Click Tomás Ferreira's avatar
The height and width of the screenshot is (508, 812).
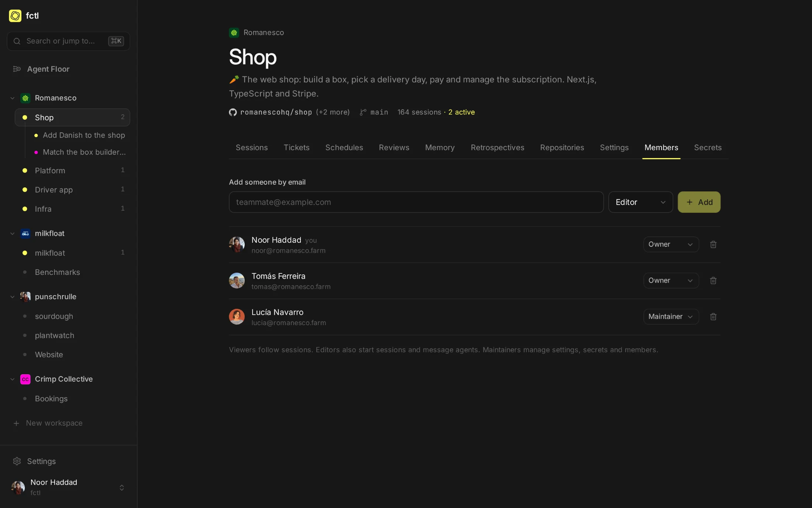237,280
